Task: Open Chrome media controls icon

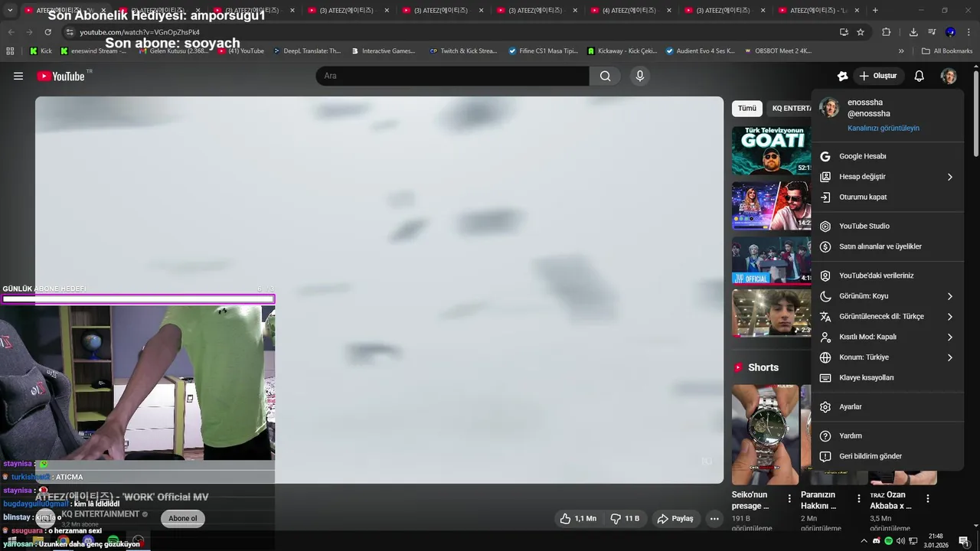Action: (x=932, y=32)
